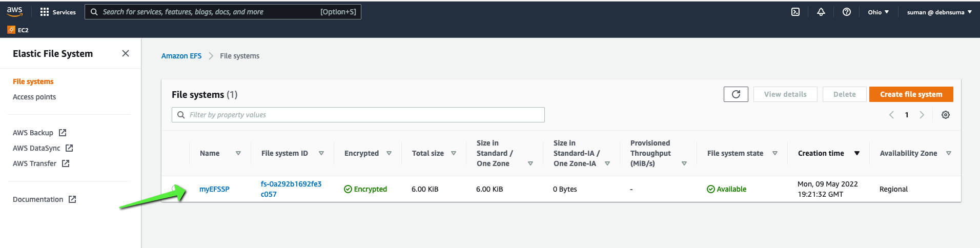The height and width of the screenshot is (248, 980).
Task: Launch CloudShell from the top bar
Action: click(x=795, y=12)
